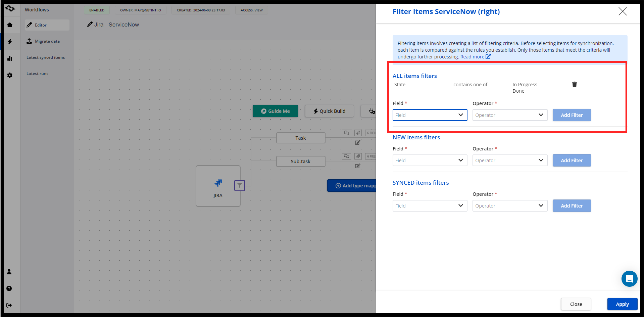Click the logout icon in sidebar
Image resolution: width=644 pixels, height=317 pixels.
9,305
